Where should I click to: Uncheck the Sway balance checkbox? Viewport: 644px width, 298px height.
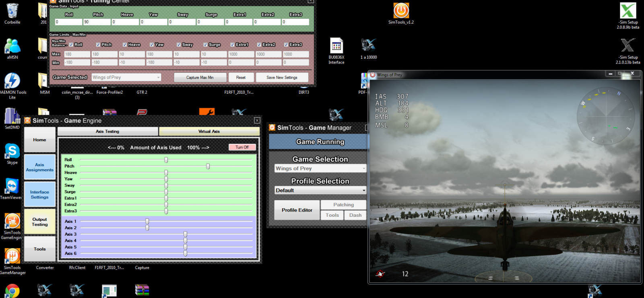point(179,45)
